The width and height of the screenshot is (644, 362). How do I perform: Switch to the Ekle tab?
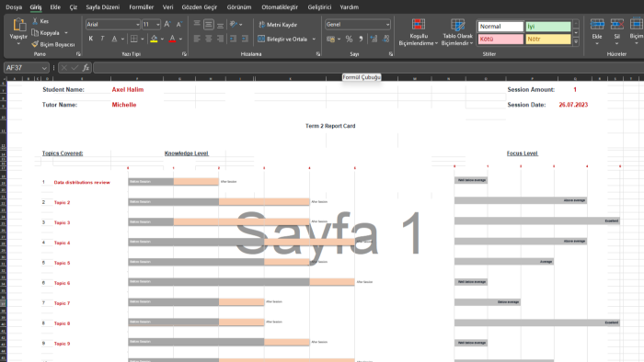[x=55, y=7]
